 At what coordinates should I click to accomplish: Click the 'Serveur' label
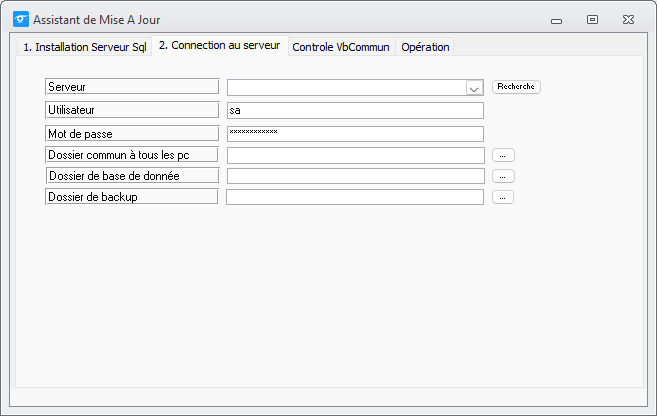132,87
